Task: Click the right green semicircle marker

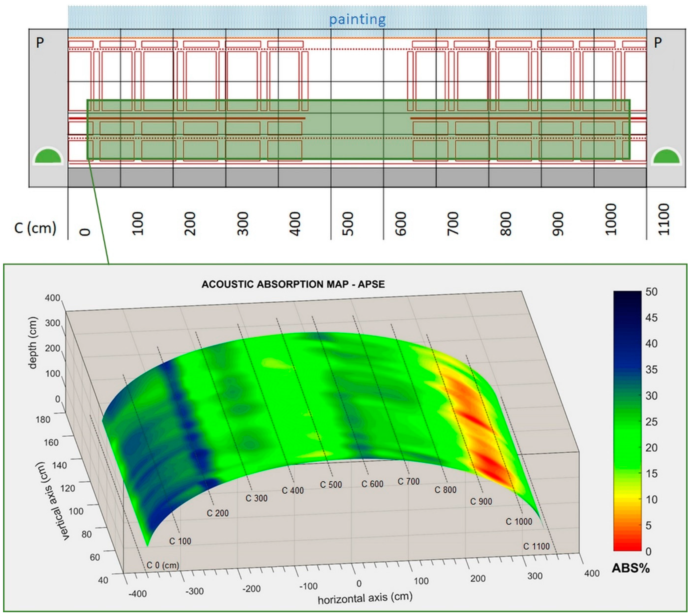Action: [x=667, y=156]
